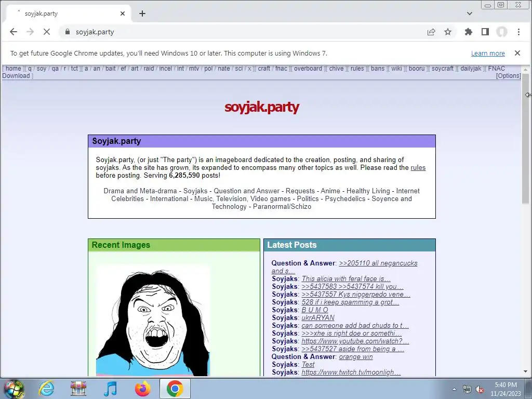Open the twitch.tv/moonligh post link

[351, 372]
